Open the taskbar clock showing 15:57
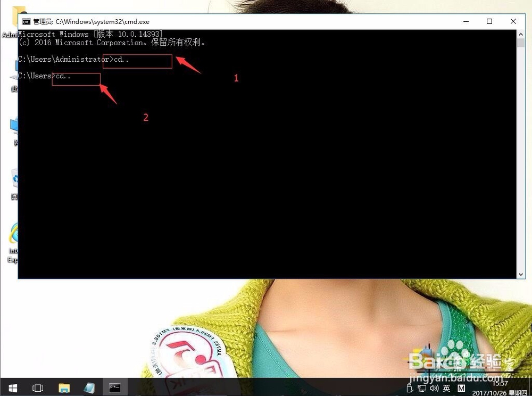 tap(500, 388)
